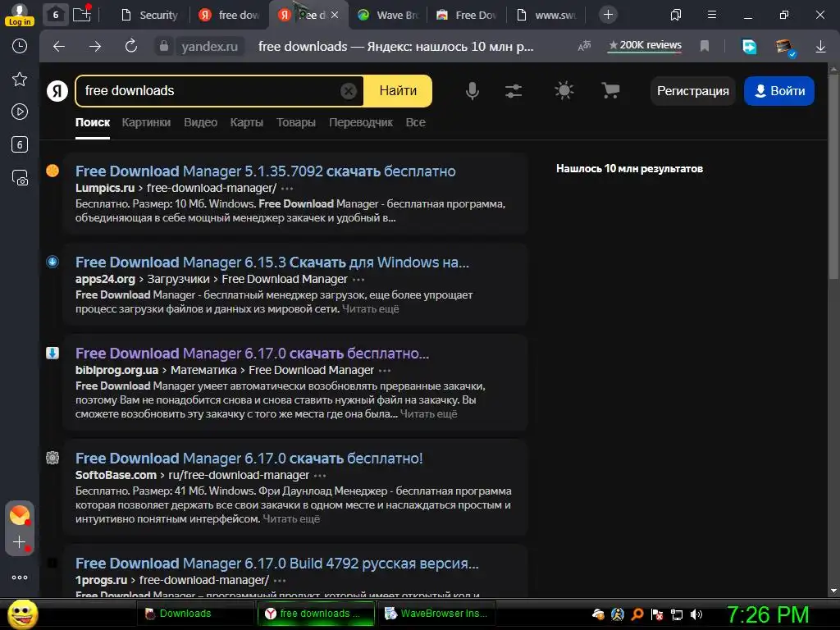Viewport: 840px width, 630px height.
Task: Click the Yandex Я logo
Action: (x=57, y=90)
